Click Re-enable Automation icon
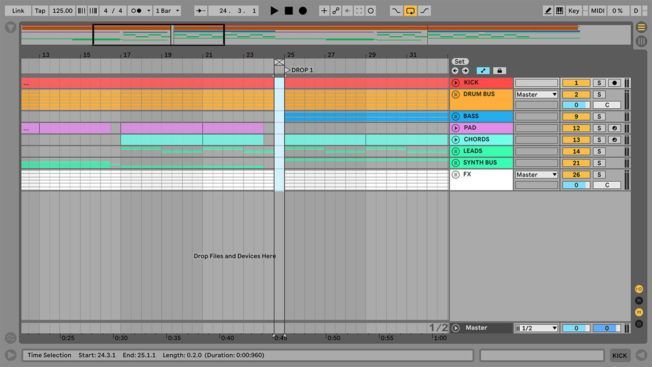652x367 pixels. point(347,11)
